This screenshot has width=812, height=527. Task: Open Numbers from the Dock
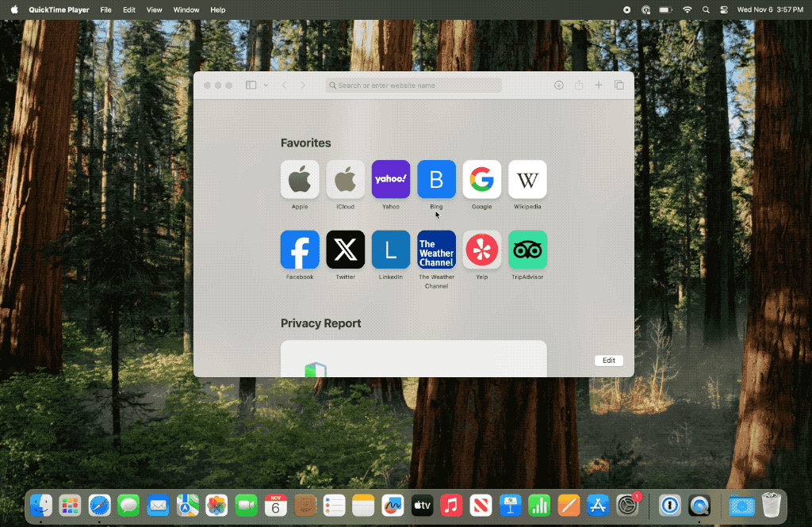[539, 506]
